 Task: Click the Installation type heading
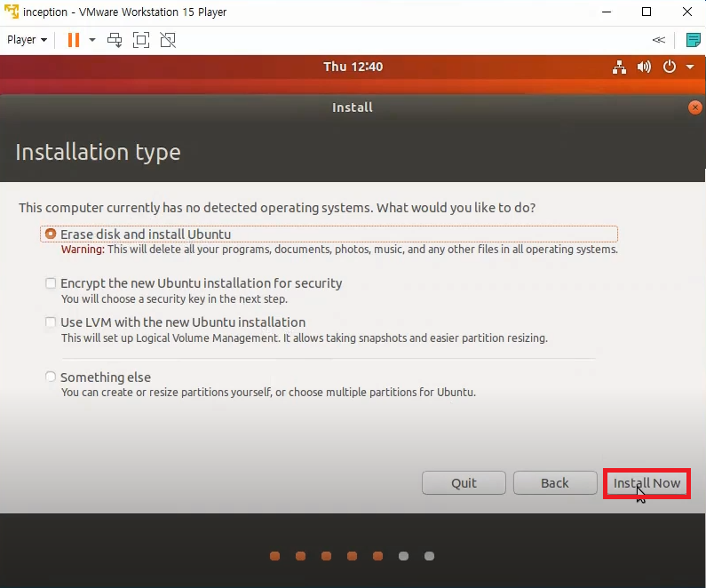[99, 152]
